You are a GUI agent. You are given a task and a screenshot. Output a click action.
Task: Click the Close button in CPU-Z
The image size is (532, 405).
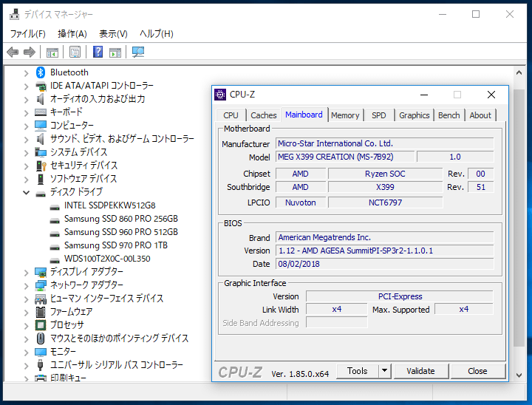[x=477, y=371]
